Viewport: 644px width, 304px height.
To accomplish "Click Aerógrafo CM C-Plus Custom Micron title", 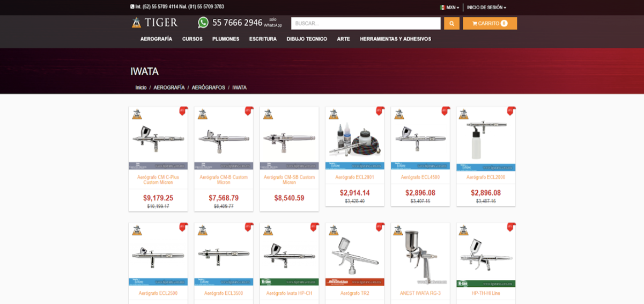I will (158, 179).
